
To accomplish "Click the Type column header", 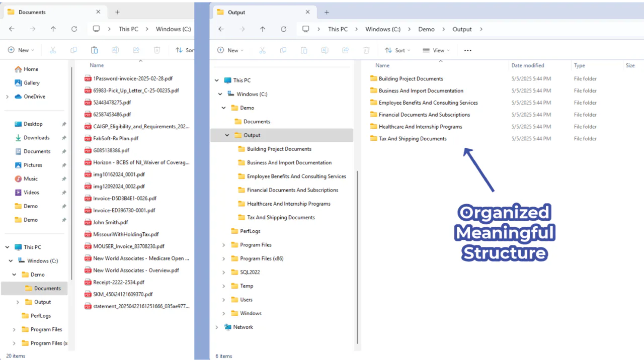I will [580, 65].
